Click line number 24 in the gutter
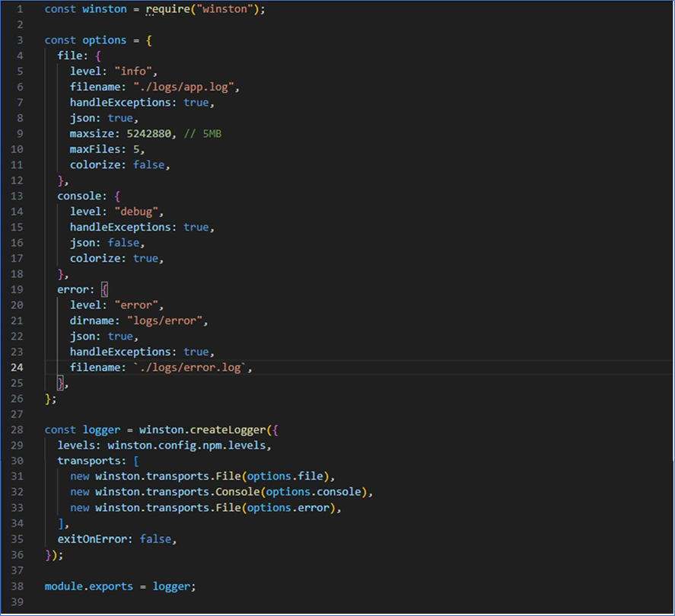 point(17,368)
